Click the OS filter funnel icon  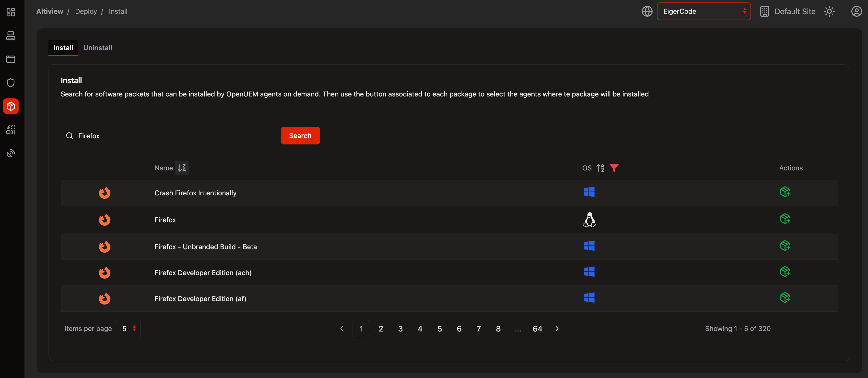[614, 168]
